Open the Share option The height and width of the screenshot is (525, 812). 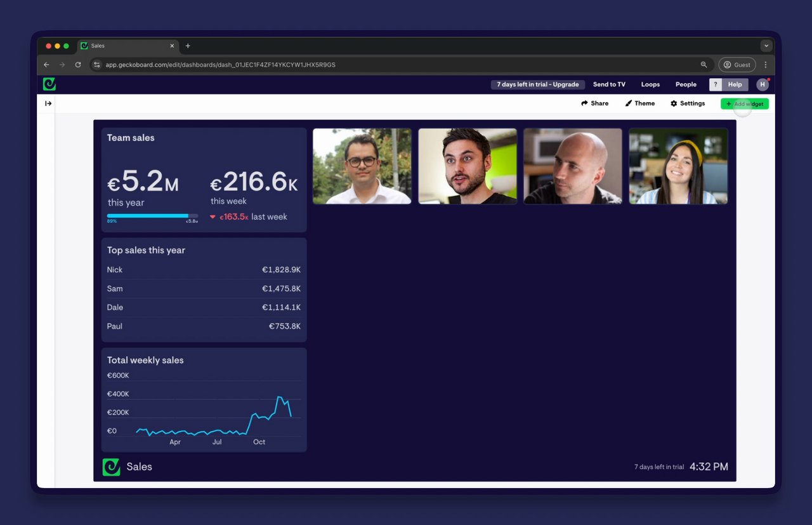595,103
